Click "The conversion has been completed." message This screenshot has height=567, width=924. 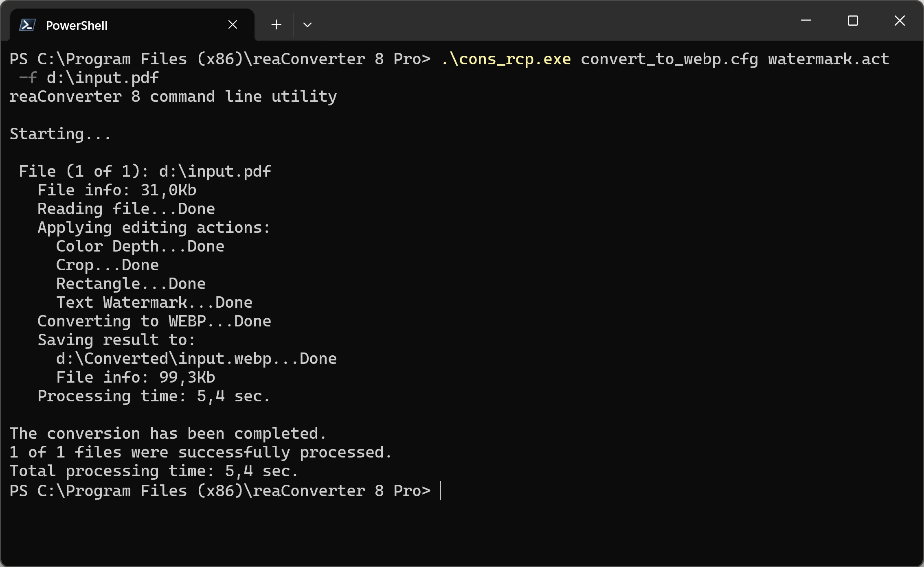(x=167, y=433)
